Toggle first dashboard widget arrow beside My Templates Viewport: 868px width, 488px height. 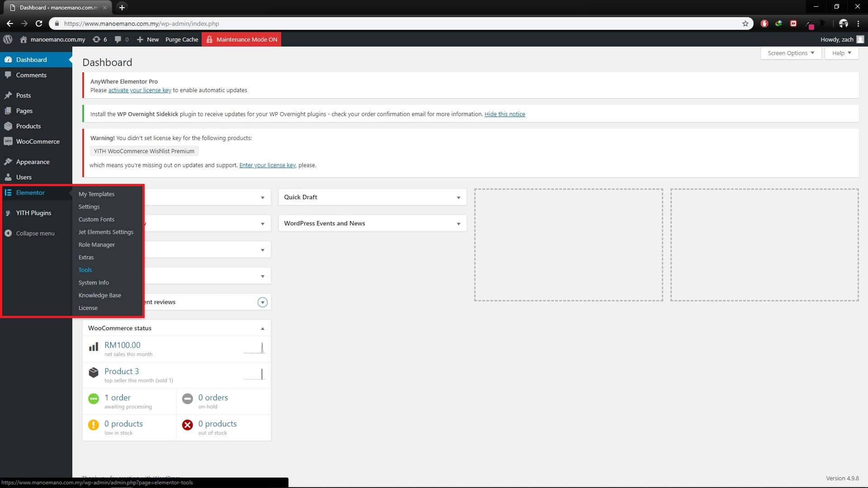263,197
